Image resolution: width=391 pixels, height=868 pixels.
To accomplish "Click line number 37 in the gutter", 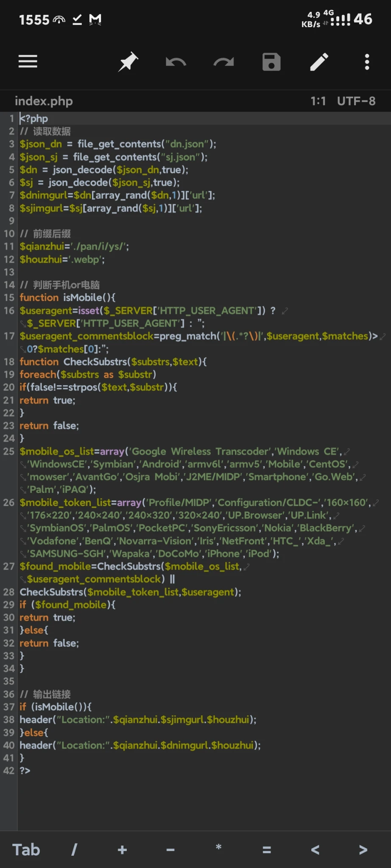I will [9, 707].
